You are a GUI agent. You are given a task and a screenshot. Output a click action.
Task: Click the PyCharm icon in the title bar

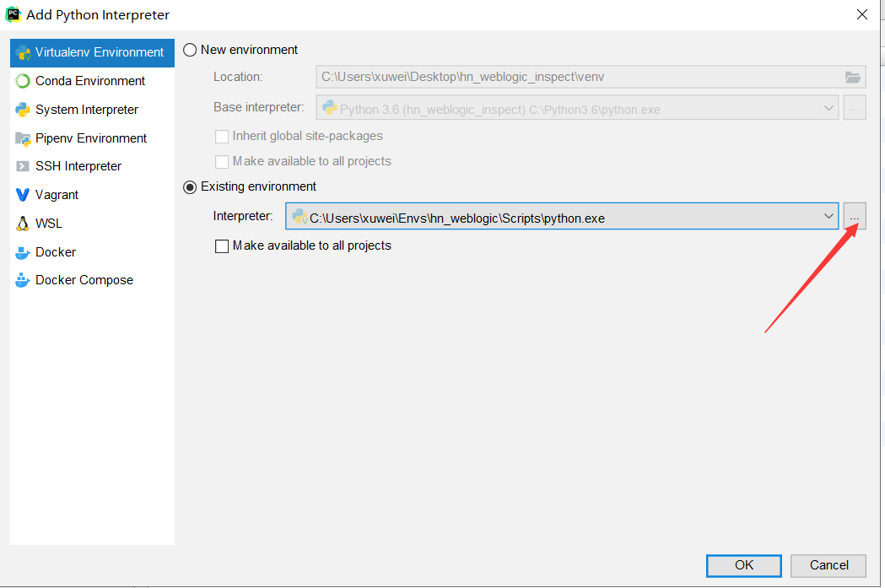(x=14, y=14)
